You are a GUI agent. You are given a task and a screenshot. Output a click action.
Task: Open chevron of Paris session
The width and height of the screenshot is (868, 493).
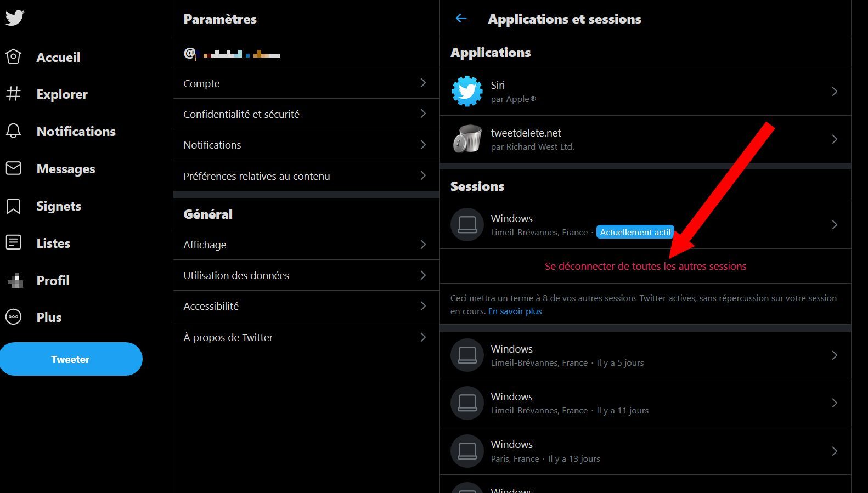point(835,451)
